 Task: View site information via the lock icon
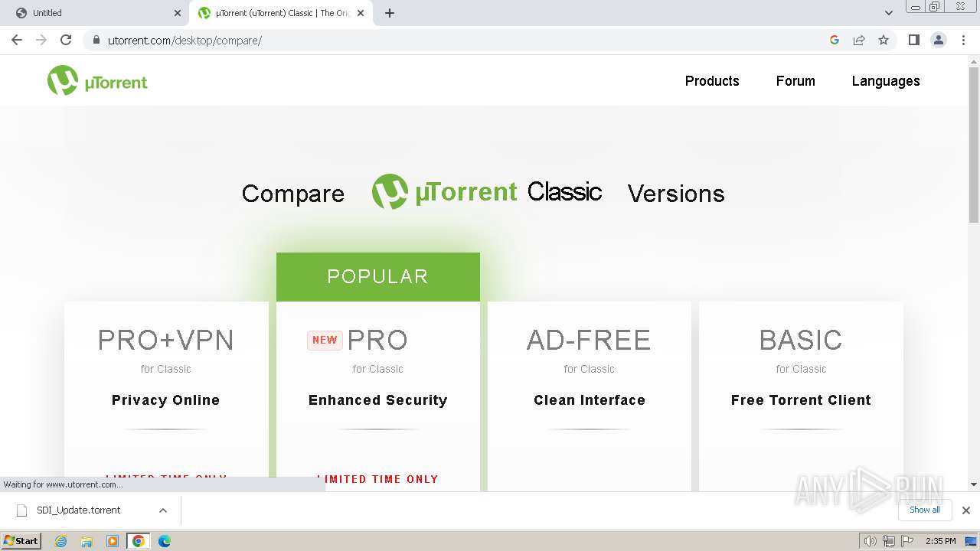[96, 41]
